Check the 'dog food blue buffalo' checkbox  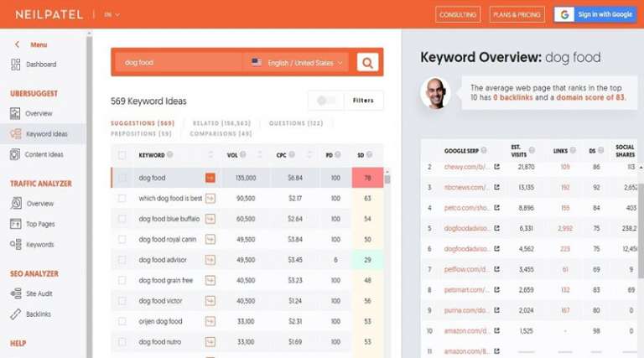[x=122, y=219]
